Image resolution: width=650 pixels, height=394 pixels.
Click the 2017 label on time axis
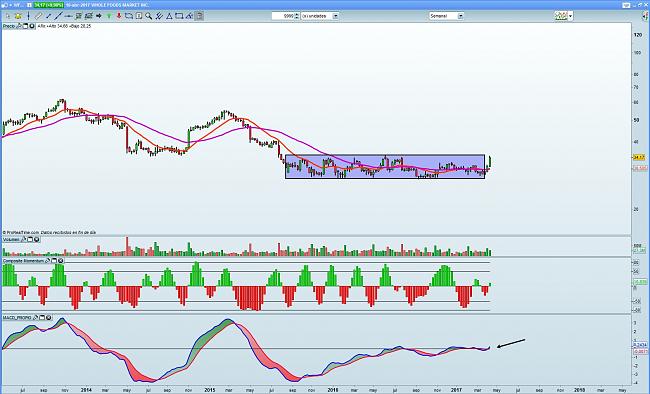click(456, 390)
